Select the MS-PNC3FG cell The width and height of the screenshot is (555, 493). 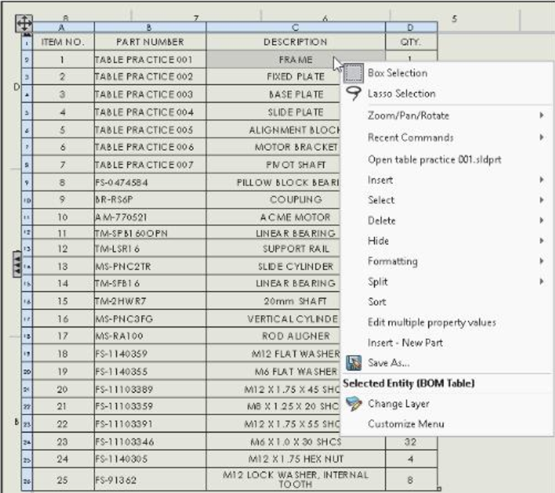pos(150,319)
